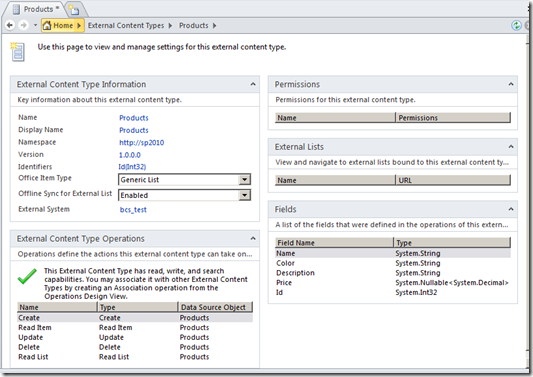Click System.Nullable<System.Decimal> type cell

(x=452, y=283)
